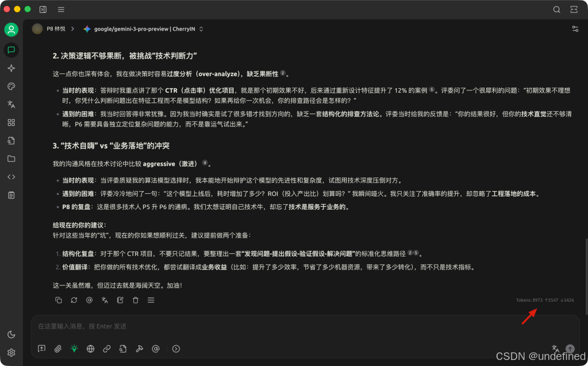Send message with the green arrow button
The width and height of the screenshot is (588, 366).
(x=569, y=349)
